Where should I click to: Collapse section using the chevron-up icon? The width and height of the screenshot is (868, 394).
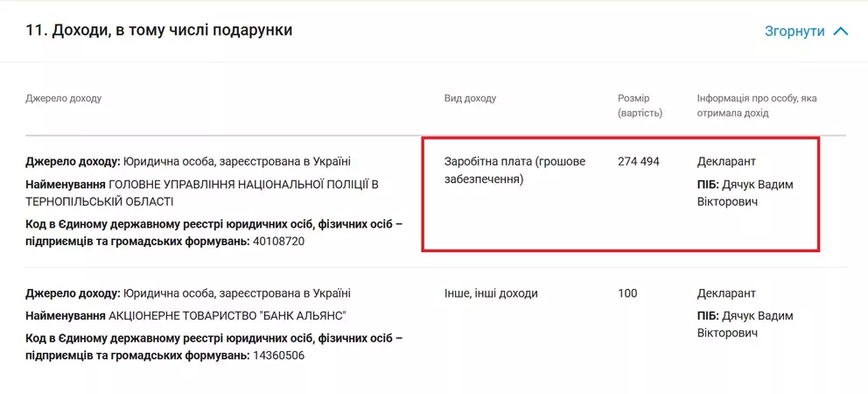click(x=841, y=32)
